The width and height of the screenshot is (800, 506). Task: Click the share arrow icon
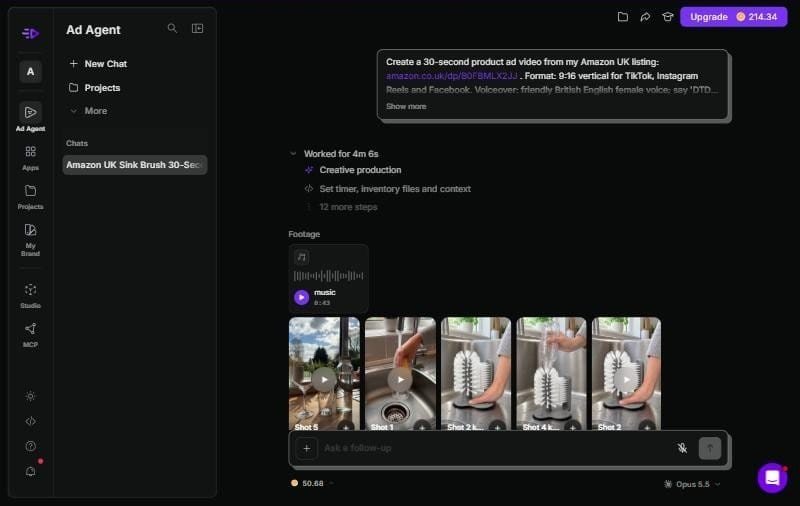coord(645,17)
